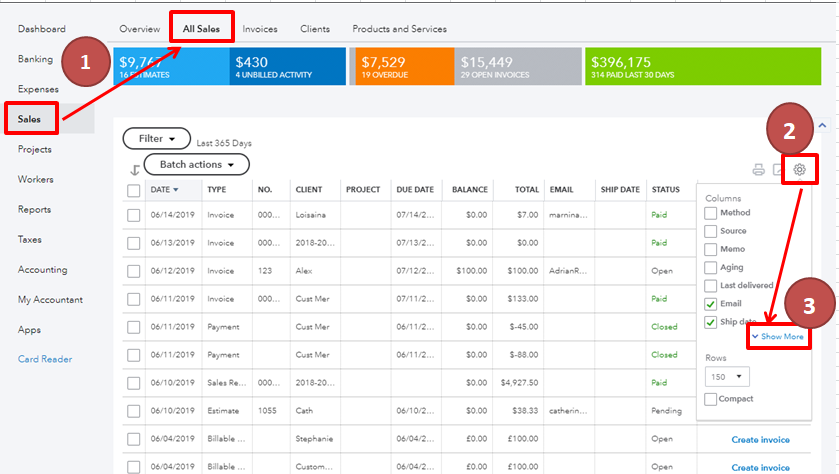The width and height of the screenshot is (839, 474).
Task: Click the Pending status cell
Action: (x=666, y=411)
